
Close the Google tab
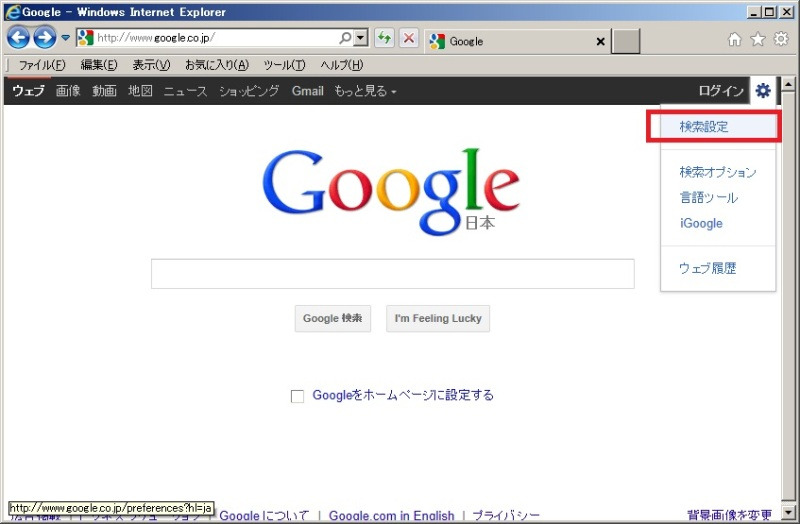pyautogui.click(x=601, y=42)
